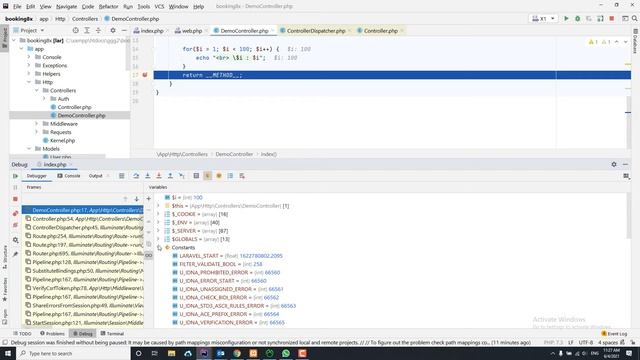Start debugging with the green bug icon

(x=578, y=19)
